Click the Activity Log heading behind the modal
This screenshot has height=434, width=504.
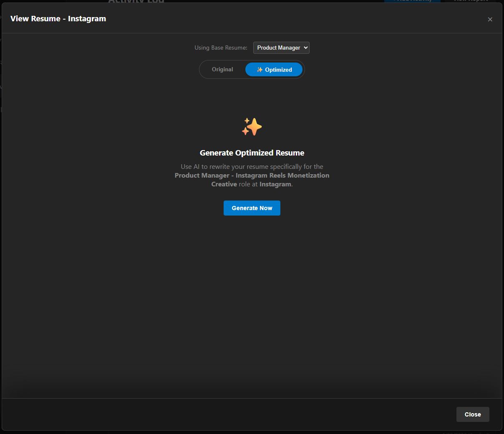(x=136, y=1)
